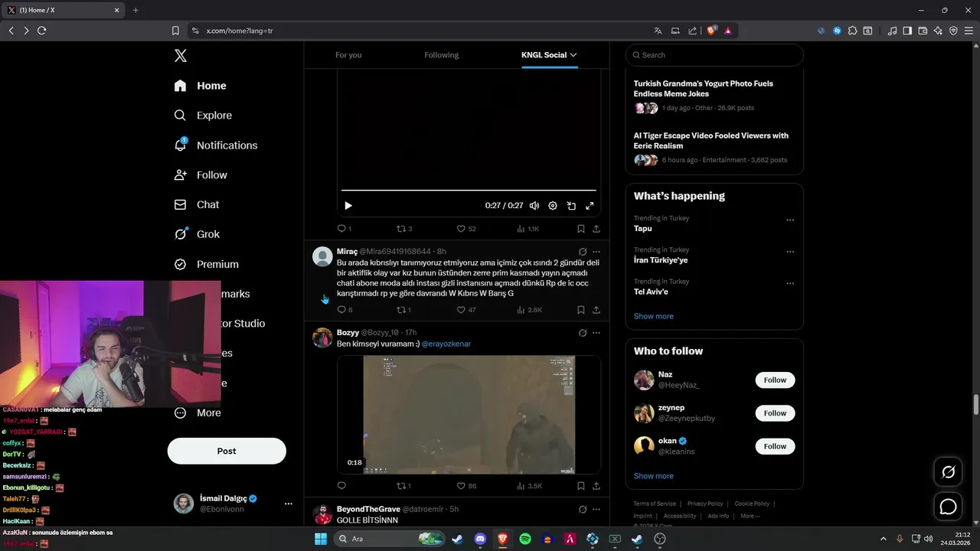Screen dimensions: 980x551
Task: Follow zeynep @Zeeynepkutby
Action: pos(775,413)
